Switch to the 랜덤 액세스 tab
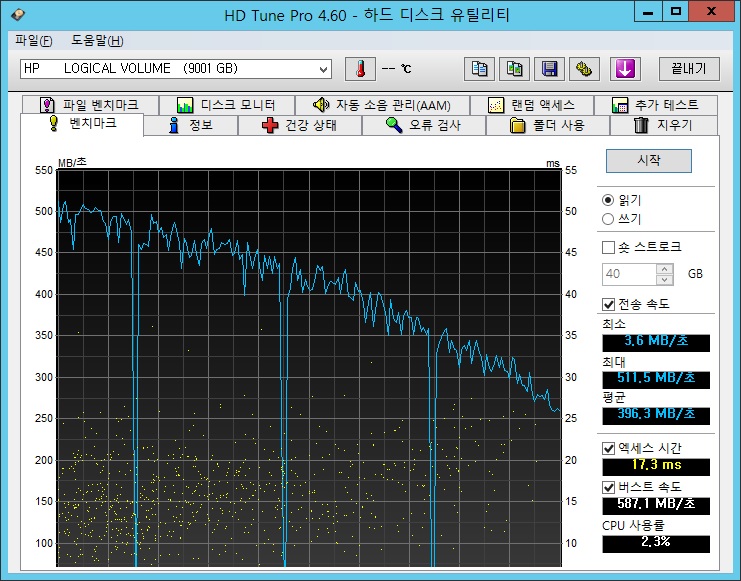The height and width of the screenshot is (581, 741). click(x=532, y=104)
